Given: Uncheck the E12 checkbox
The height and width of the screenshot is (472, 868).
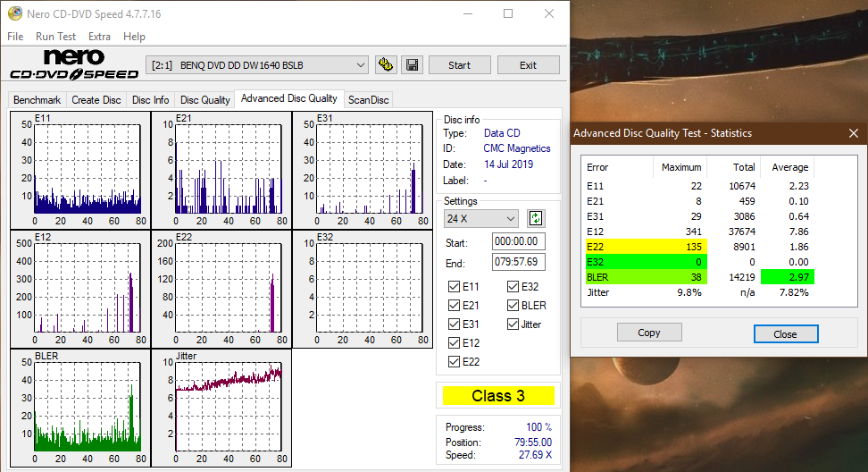Looking at the screenshot, I should (454, 343).
